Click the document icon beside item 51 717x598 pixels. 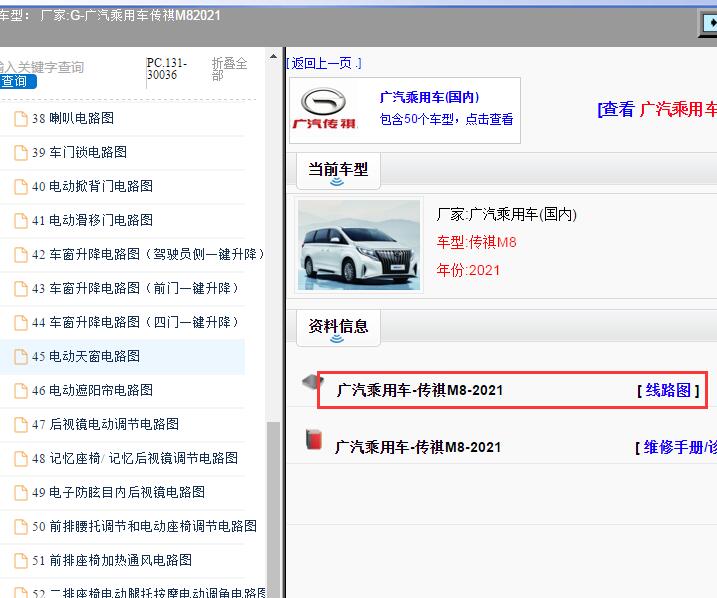21,561
